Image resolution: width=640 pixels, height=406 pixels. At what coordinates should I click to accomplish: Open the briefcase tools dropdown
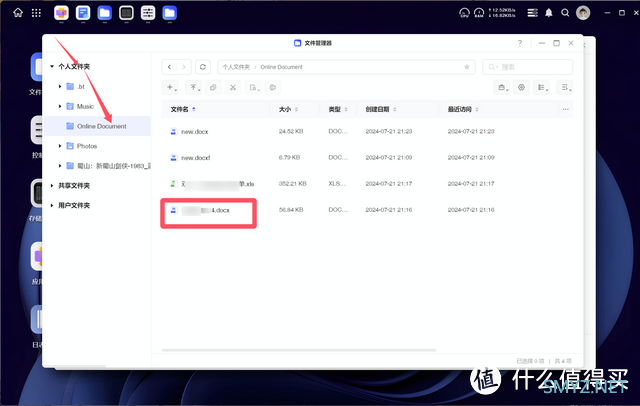(x=502, y=87)
